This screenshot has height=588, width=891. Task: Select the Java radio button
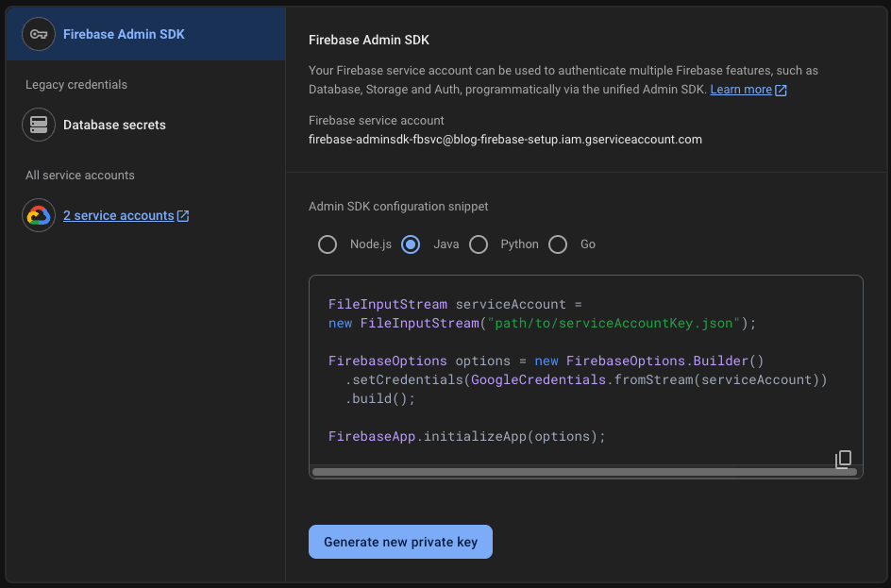pyautogui.click(x=411, y=244)
